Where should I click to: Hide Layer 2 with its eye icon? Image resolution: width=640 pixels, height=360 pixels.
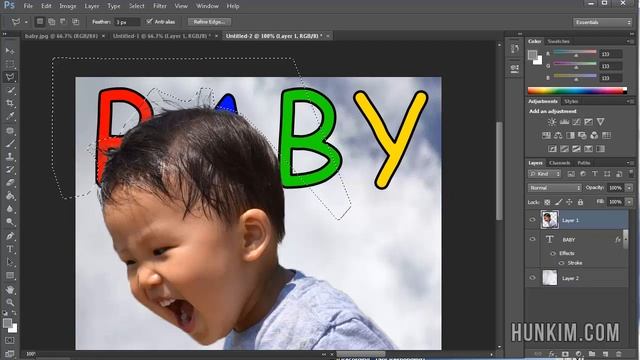532,278
